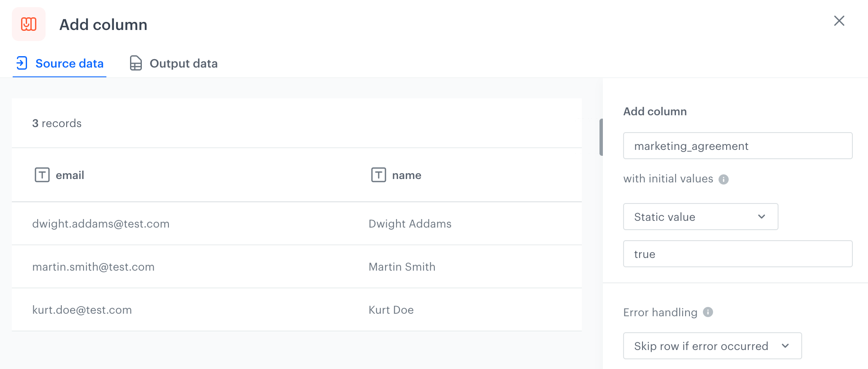This screenshot has height=369, width=868.
Task: Click the orange app logo icon
Action: pos(28,24)
